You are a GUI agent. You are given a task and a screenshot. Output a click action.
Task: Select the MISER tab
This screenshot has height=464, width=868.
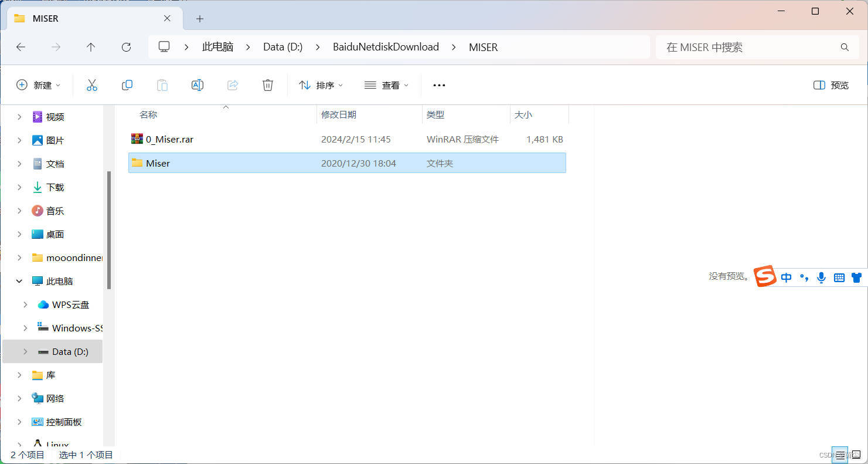click(88, 18)
